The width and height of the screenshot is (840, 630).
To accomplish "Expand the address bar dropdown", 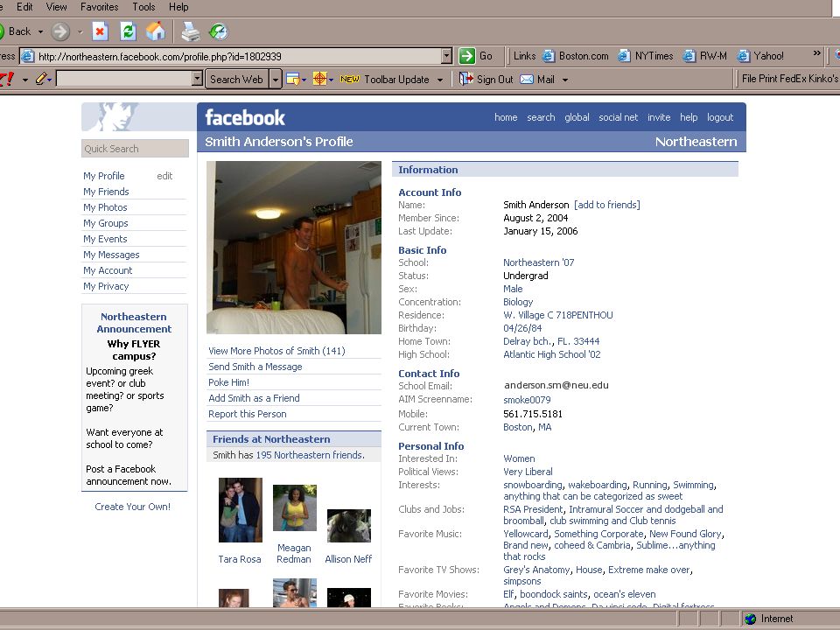I will pyautogui.click(x=447, y=56).
